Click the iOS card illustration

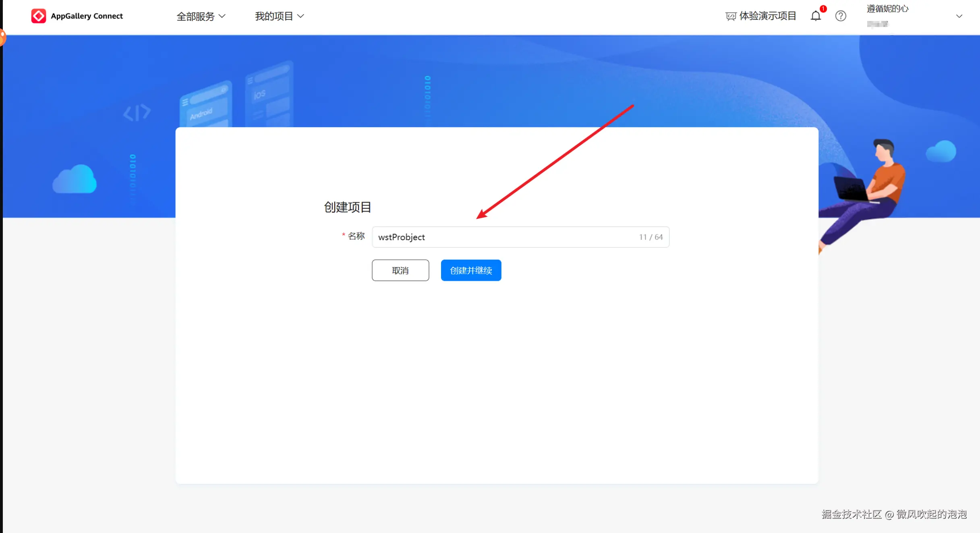click(269, 94)
